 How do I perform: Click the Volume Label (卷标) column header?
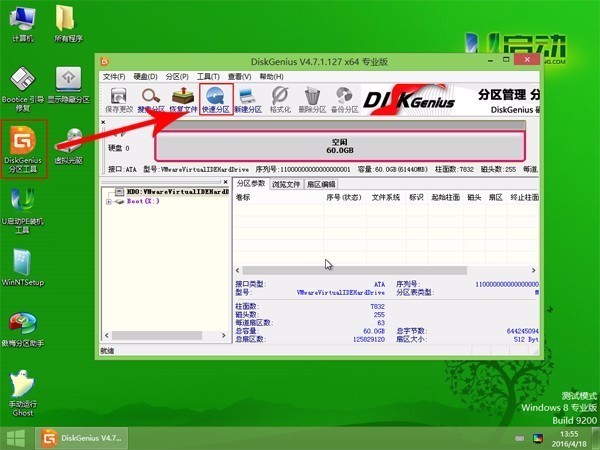(279, 197)
